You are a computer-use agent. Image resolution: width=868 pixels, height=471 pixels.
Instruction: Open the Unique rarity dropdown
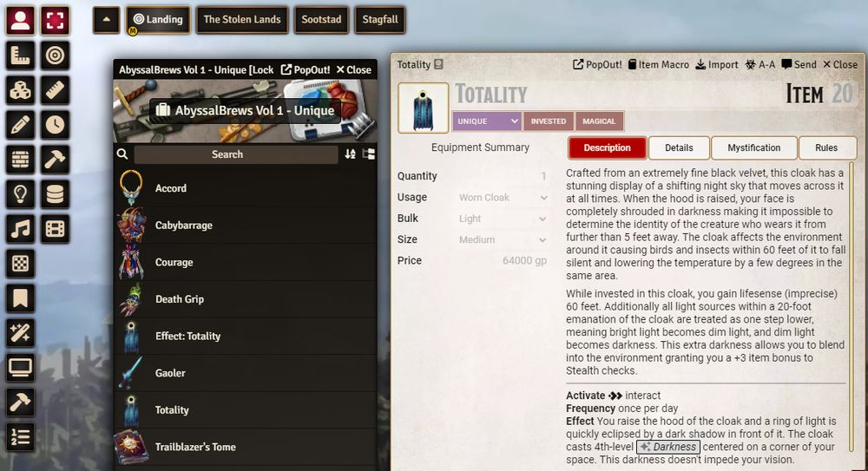[487, 121]
